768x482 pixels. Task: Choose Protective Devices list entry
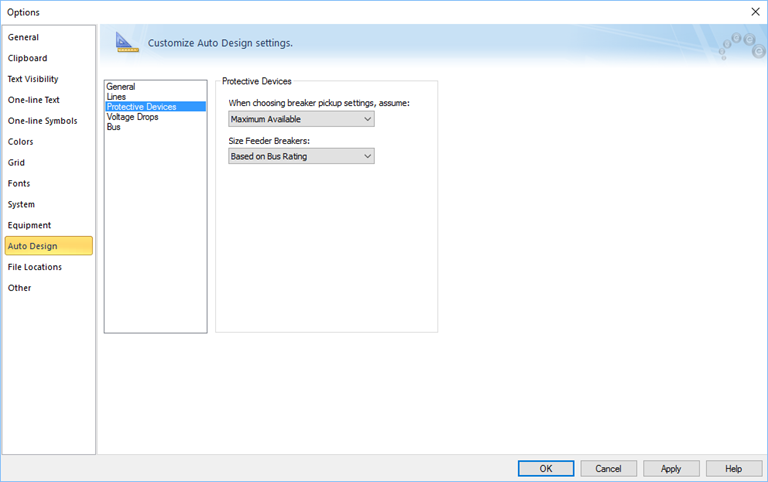point(141,107)
